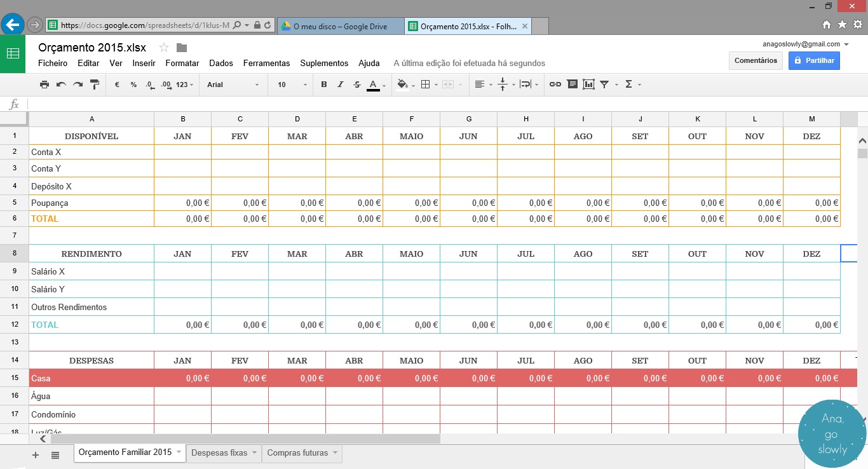
Task: Open the 123 number formats dropdown
Action: 185,85
